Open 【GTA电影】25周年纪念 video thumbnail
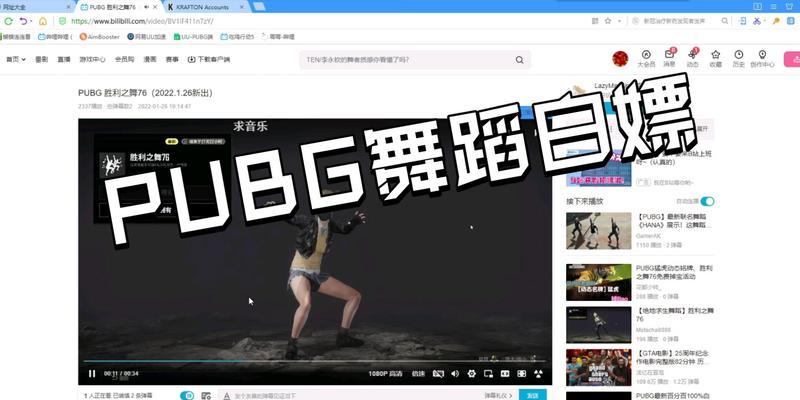The width and height of the screenshot is (800, 400). point(598,367)
